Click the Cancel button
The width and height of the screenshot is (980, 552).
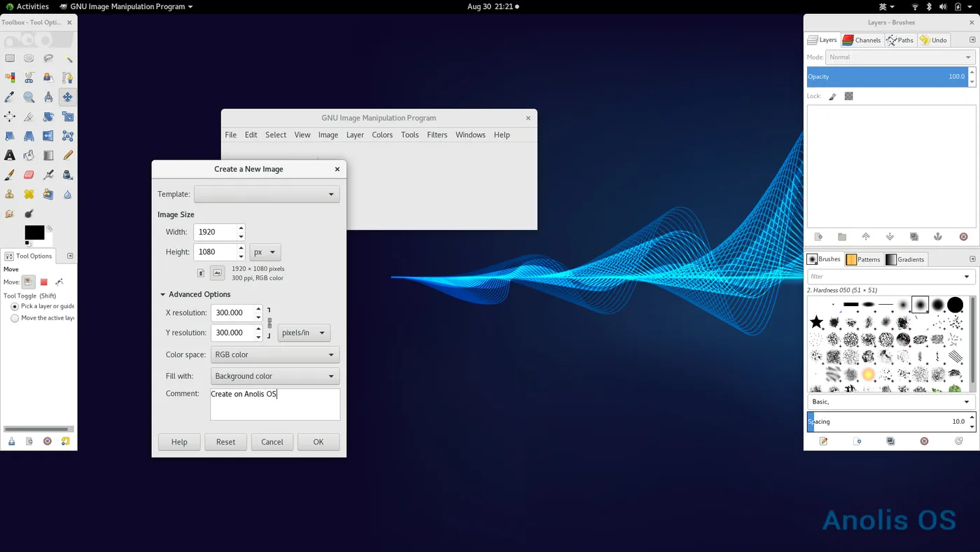pyautogui.click(x=272, y=442)
